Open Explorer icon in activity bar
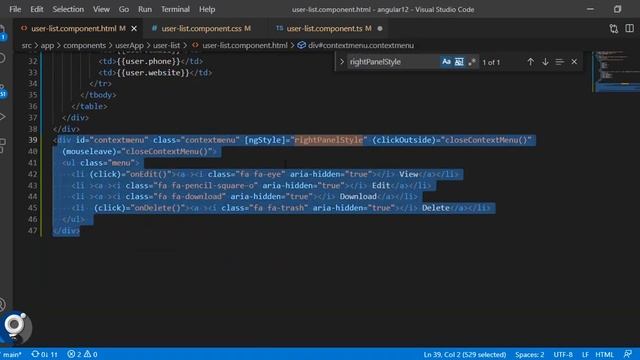Image resolution: width=640 pixels, height=360 pixels. point(3,33)
